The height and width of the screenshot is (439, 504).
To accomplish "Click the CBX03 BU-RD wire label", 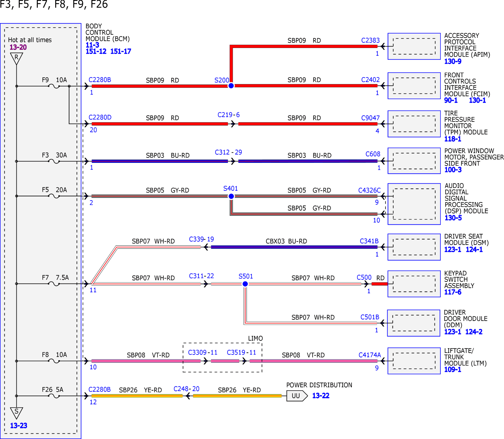I will pyautogui.click(x=286, y=241).
